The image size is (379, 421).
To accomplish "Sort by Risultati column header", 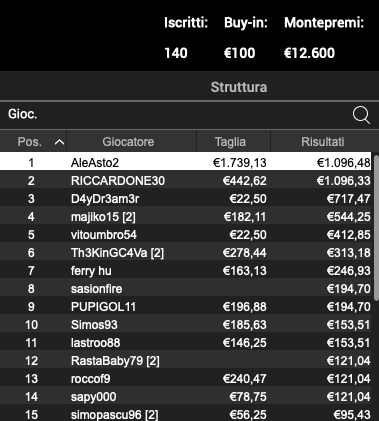I will point(322,142).
